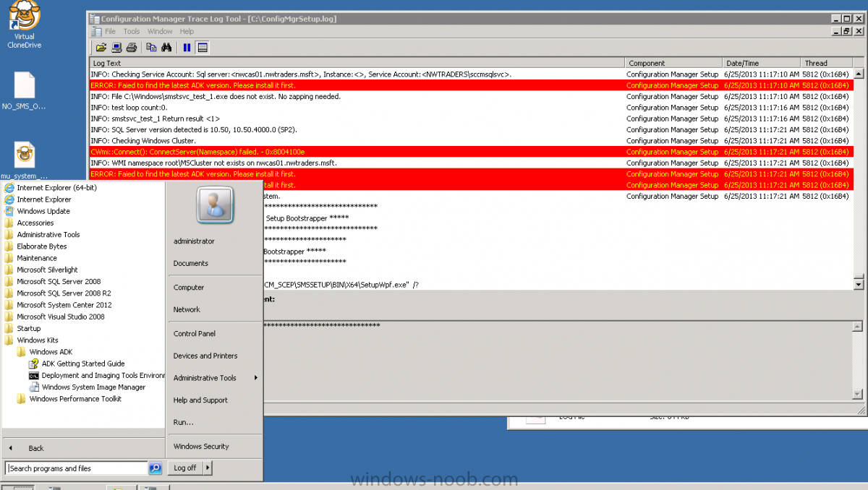Open Documents from Start menu

[x=191, y=263]
